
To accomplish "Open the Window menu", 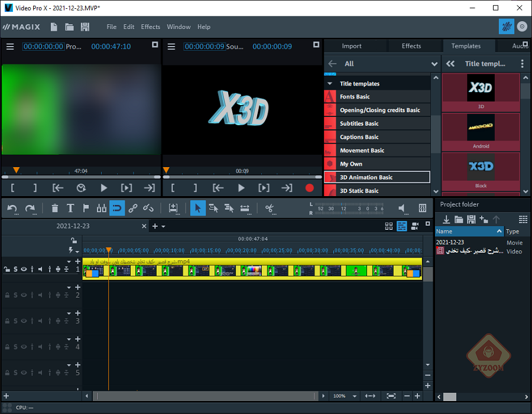I will (179, 27).
